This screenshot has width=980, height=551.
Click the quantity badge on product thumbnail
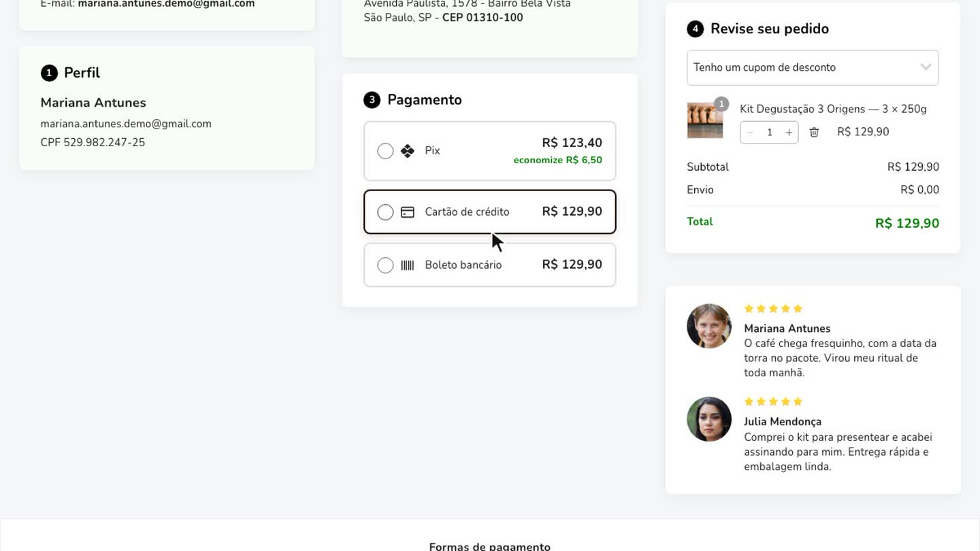pyautogui.click(x=721, y=104)
